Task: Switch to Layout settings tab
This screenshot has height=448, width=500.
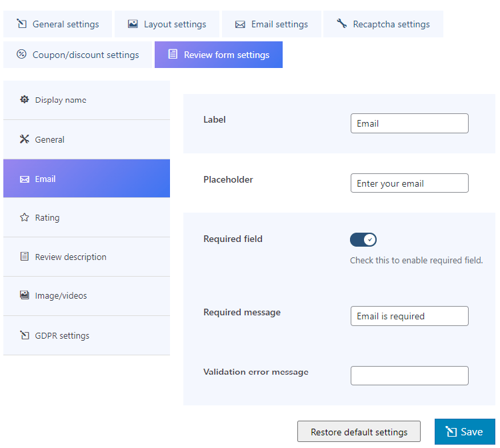Action: 167,24
